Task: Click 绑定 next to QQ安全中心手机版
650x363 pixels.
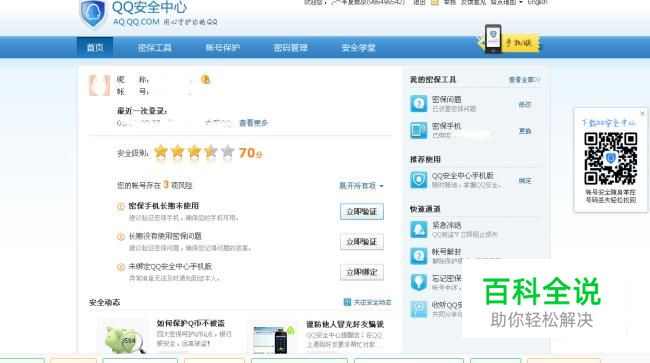Action: (525, 181)
